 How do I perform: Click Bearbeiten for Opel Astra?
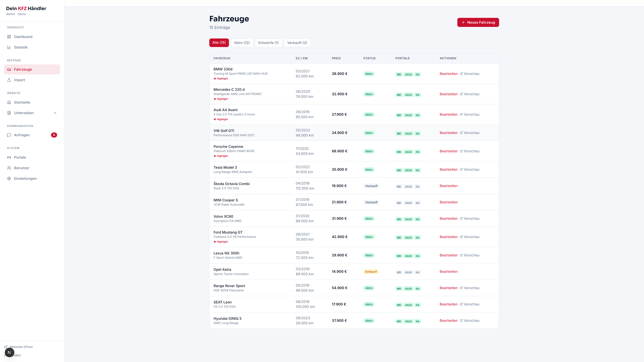point(449,271)
